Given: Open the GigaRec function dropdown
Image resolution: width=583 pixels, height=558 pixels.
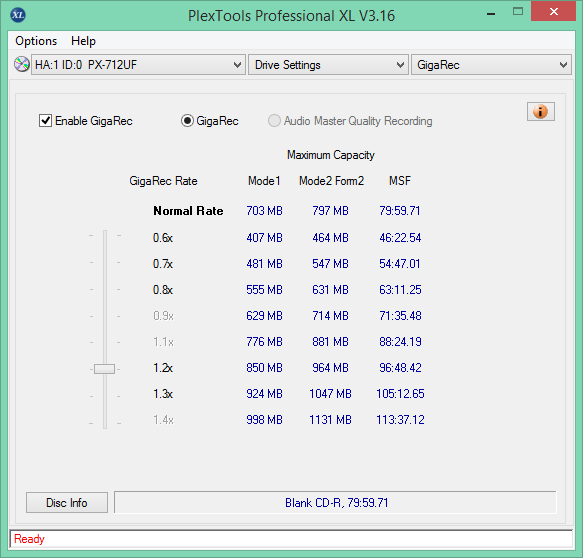Looking at the screenshot, I should pos(491,65).
